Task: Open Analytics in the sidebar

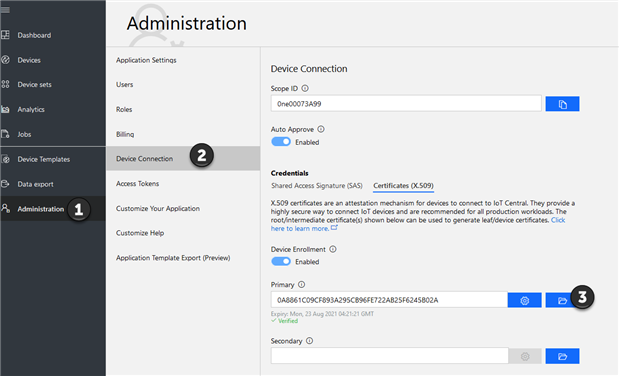Action: click(x=31, y=109)
